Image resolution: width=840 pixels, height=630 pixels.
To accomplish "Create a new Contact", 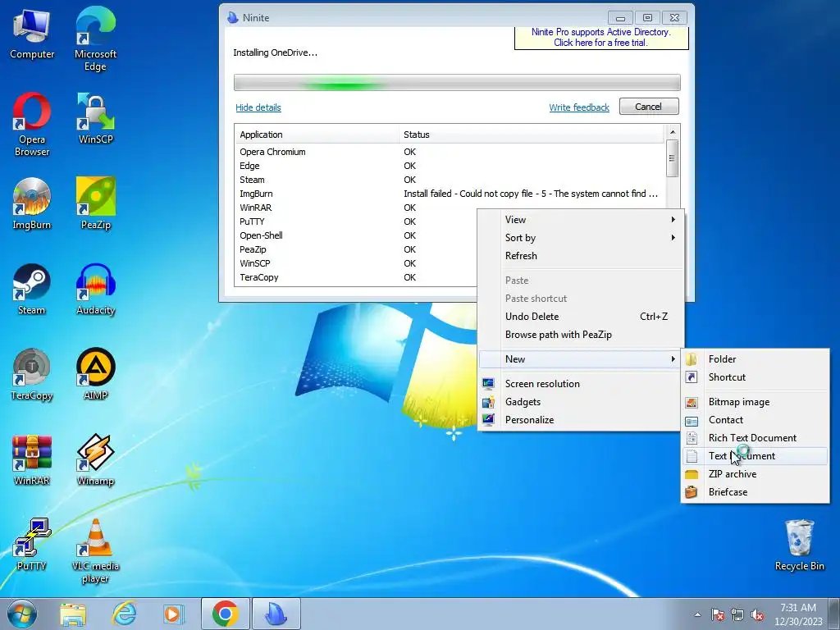I will [x=755, y=420].
